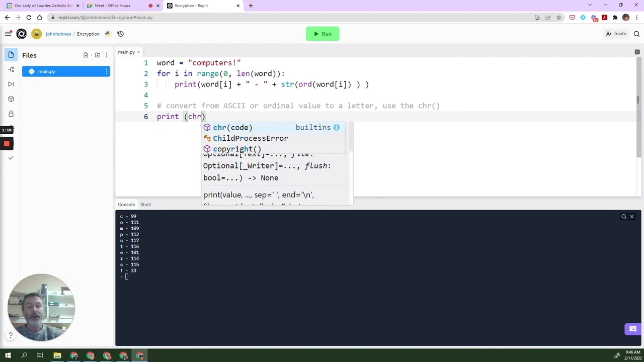The image size is (644, 362).
Task: Select copyright() autocomplete suggestion
Action: point(274,149)
